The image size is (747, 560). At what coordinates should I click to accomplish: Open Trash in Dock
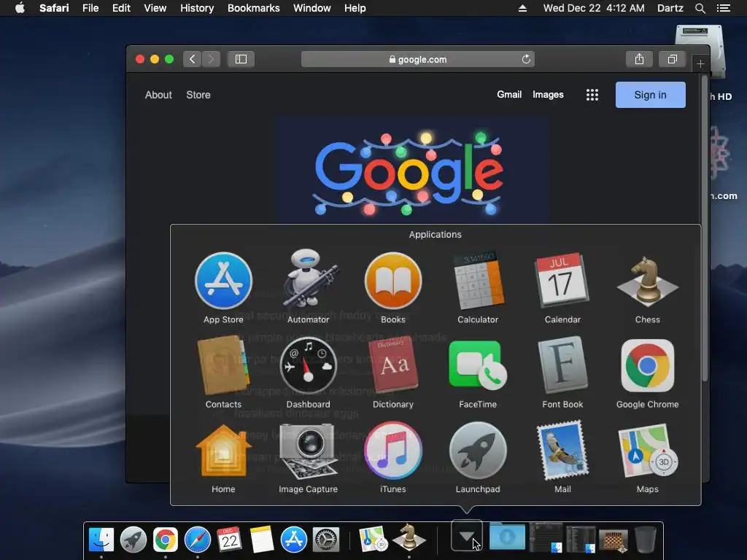pyautogui.click(x=646, y=540)
